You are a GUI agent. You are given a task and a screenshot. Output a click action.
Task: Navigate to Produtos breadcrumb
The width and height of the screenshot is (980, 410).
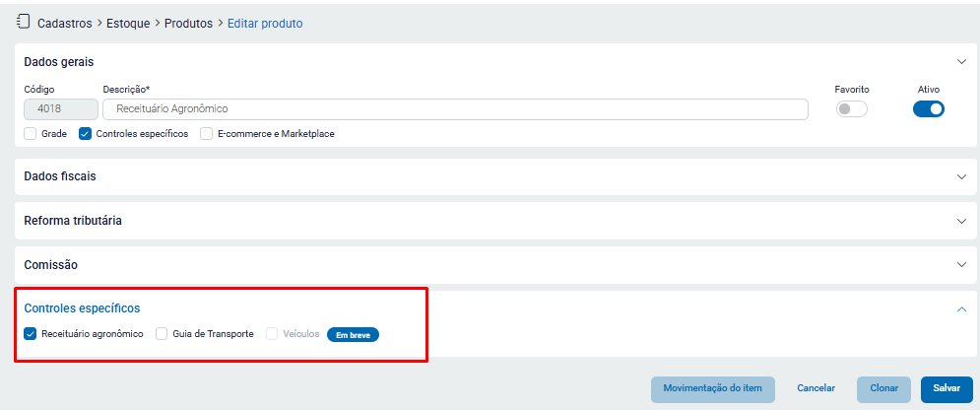coord(188,23)
